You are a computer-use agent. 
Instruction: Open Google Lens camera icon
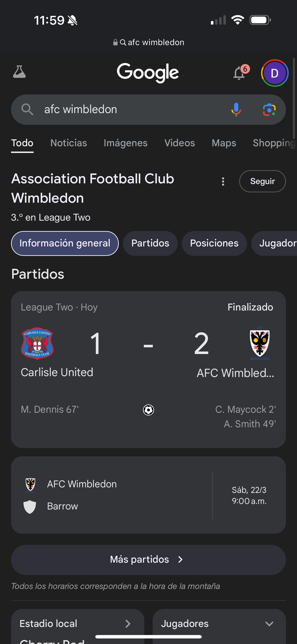[x=269, y=110]
